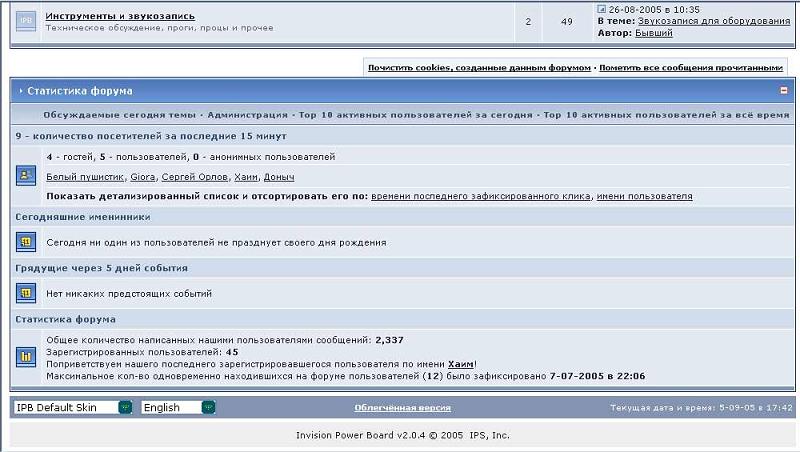Open the Облегчённая версия link
The width and height of the screenshot is (800, 452).
[402, 408]
